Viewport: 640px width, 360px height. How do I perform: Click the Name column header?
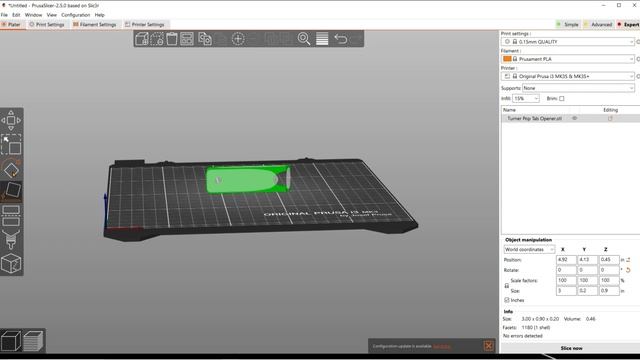(x=509, y=110)
